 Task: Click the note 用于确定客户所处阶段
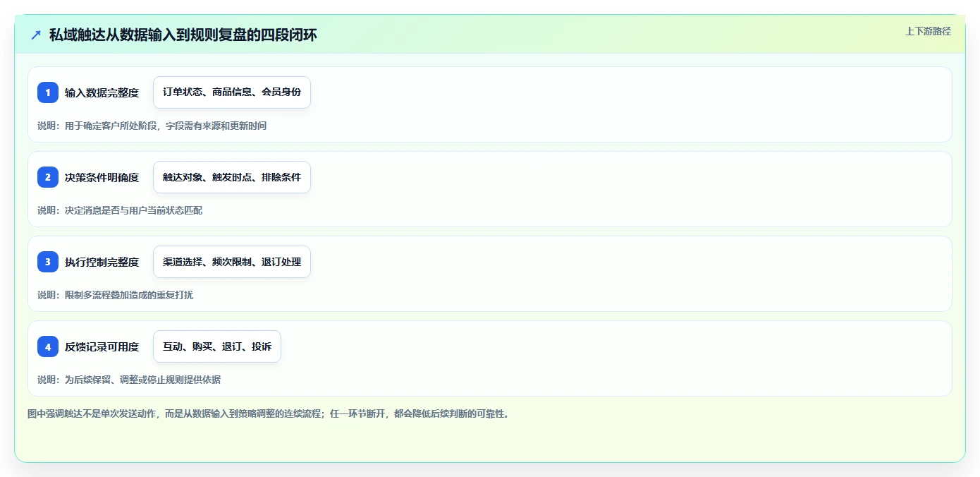pyautogui.click(x=111, y=126)
